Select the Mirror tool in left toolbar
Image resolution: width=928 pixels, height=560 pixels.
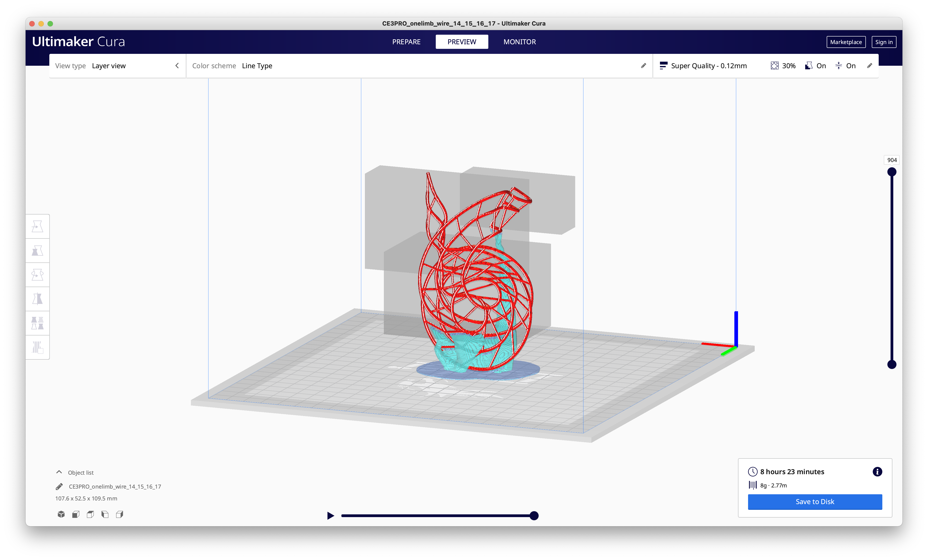[37, 299]
